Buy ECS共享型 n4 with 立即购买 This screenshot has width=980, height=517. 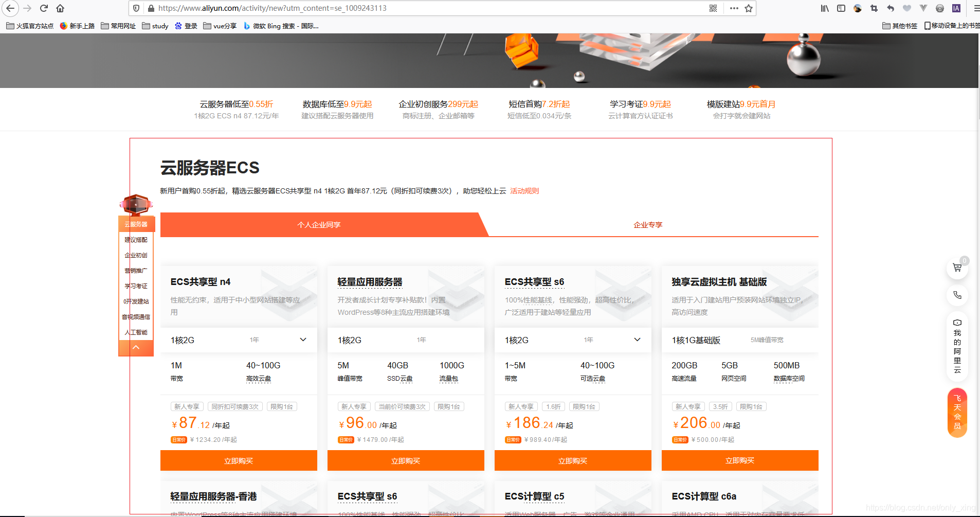[x=239, y=460]
